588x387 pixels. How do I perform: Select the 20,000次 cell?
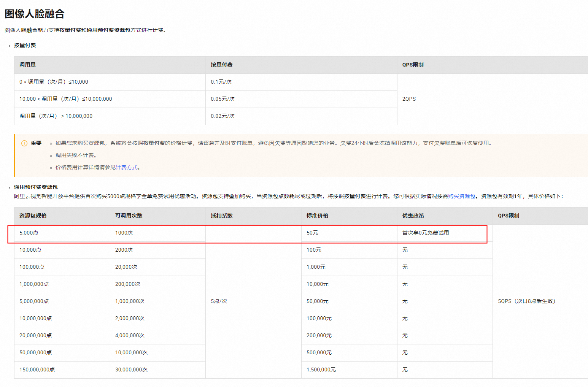(158, 267)
